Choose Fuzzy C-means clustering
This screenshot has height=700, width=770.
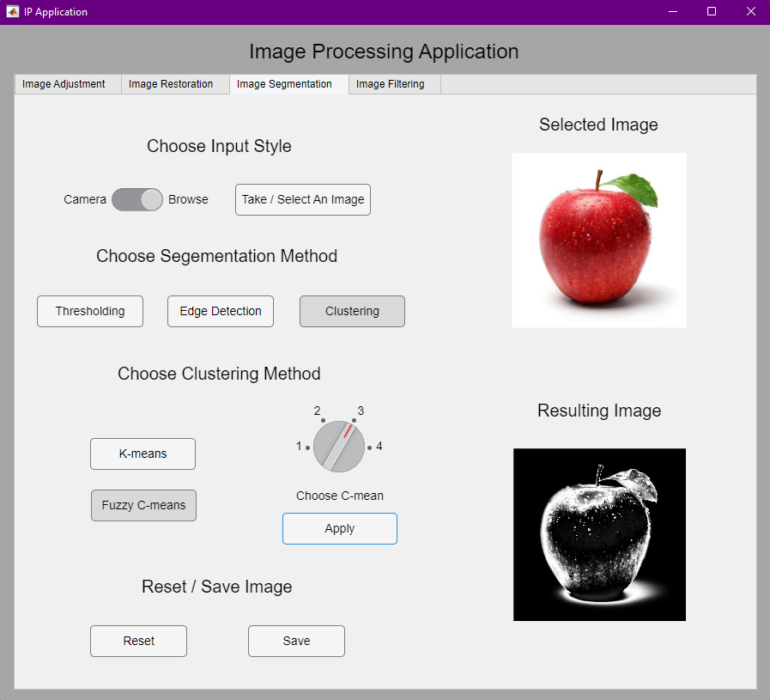pyautogui.click(x=143, y=505)
